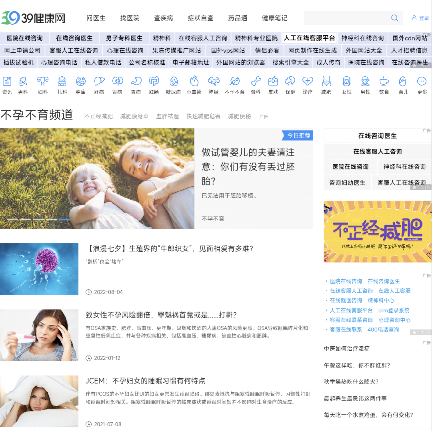The image size is (432, 431).
Task: Click the 搜索引擎大全 ad link
Action: pos(291,62)
